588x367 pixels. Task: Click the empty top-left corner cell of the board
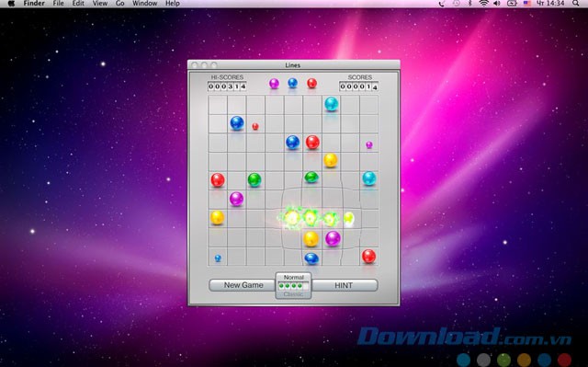[x=218, y=105]
